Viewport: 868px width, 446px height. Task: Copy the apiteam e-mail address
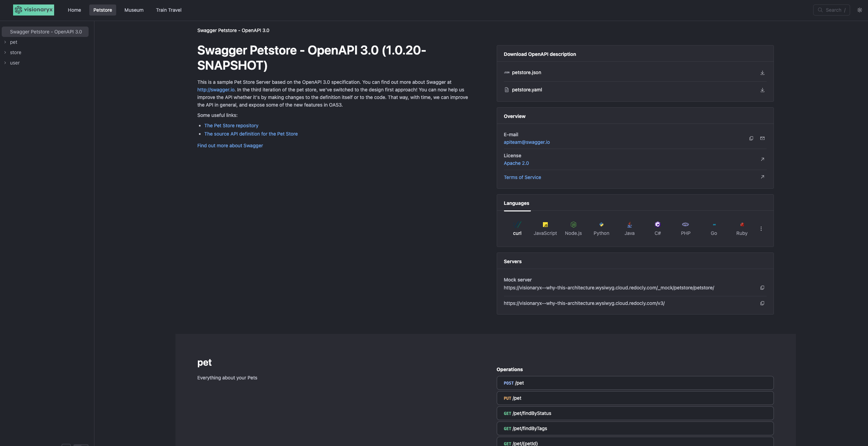(x=751, y=138)
